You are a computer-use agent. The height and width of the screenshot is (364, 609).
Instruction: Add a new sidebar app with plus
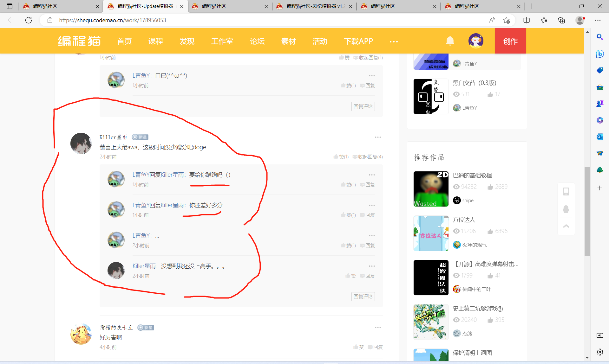point(600,188)
